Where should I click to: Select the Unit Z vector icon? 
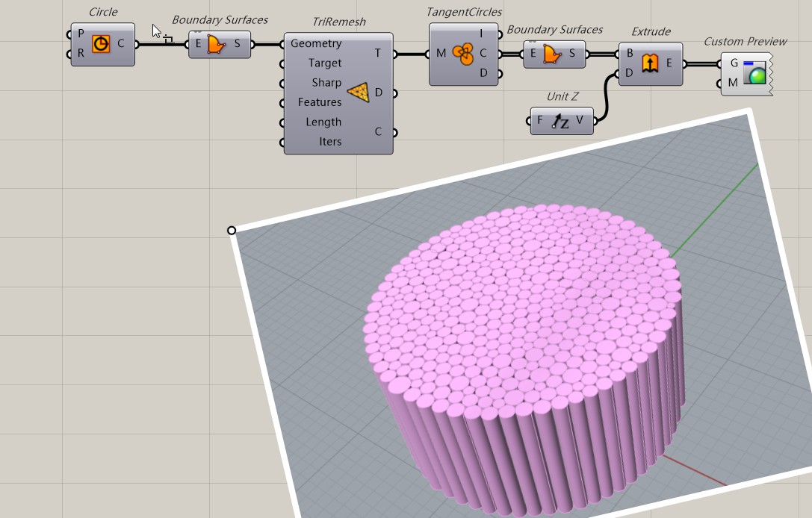(560, 121)
